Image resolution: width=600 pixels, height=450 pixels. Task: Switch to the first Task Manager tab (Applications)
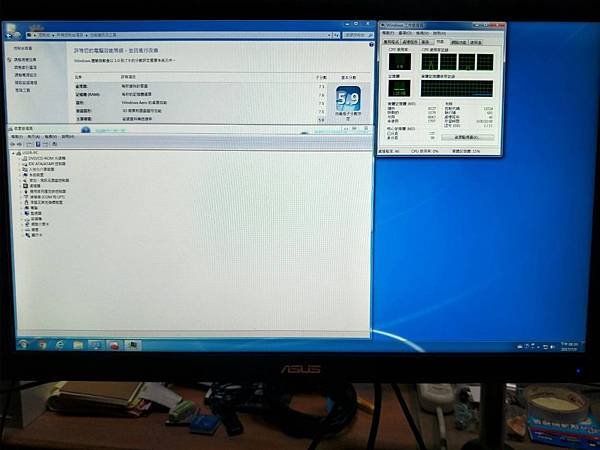(391, 42)
